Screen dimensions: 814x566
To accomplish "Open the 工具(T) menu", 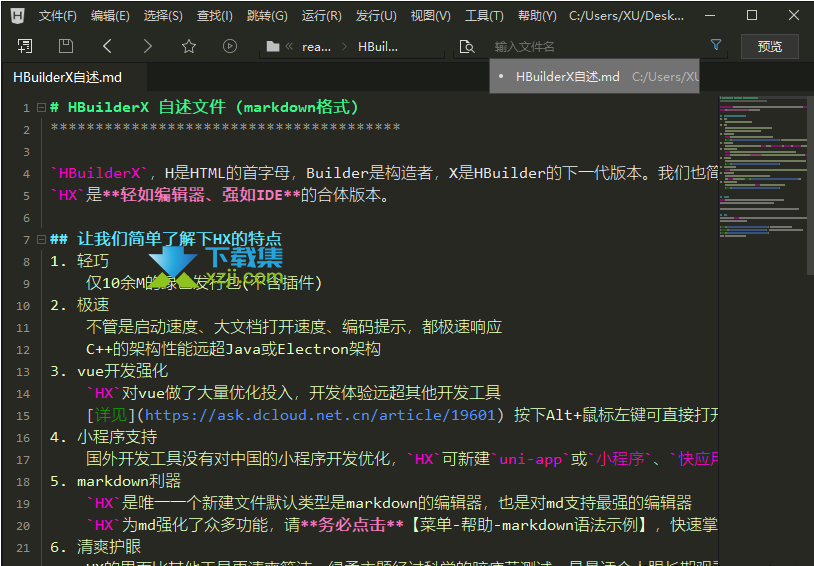I will [484, 16].
